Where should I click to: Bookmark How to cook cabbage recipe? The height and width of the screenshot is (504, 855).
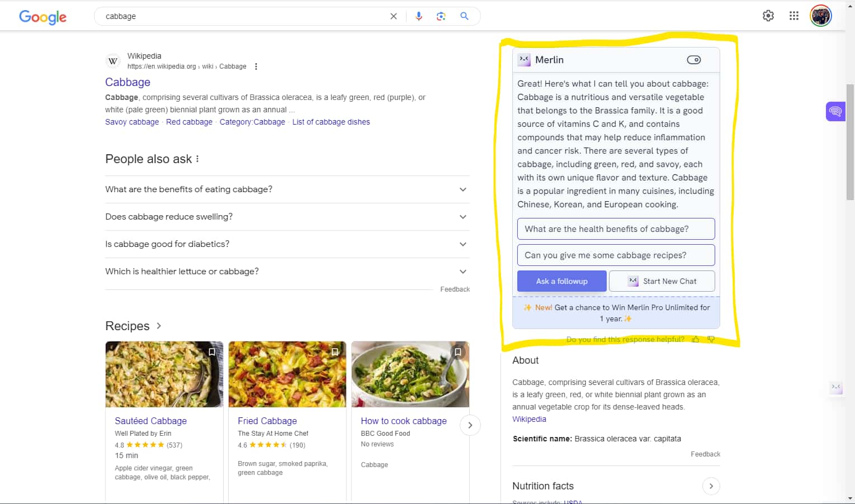pyautogui.click(x=458, y=352)
